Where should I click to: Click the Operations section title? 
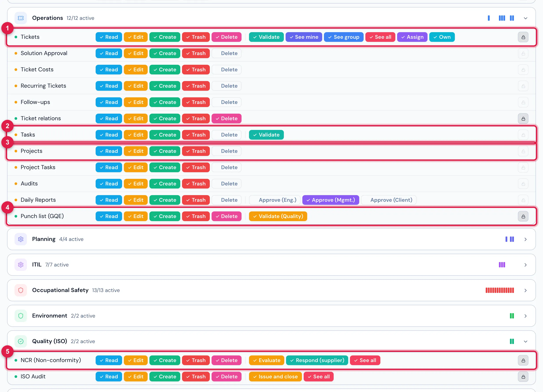pos(47,18)
